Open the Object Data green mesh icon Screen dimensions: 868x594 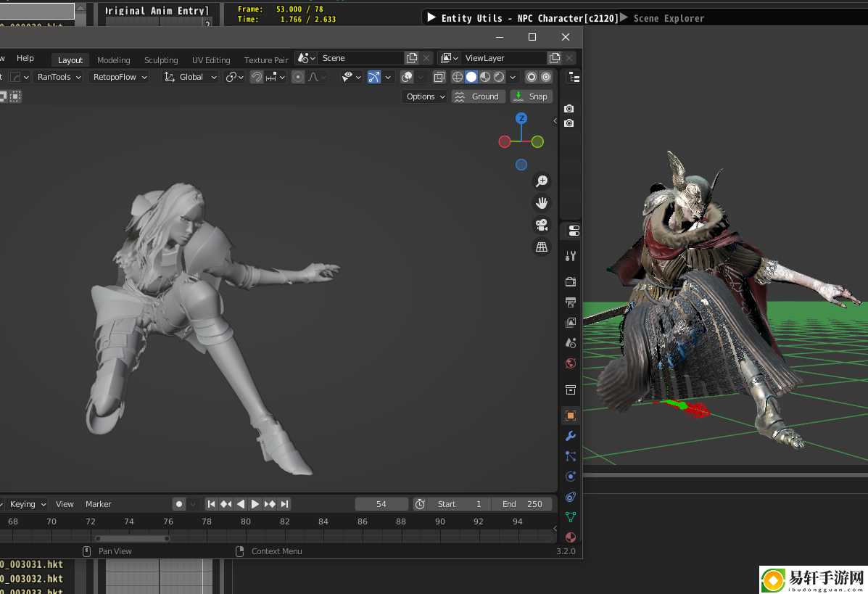[571, 517]
